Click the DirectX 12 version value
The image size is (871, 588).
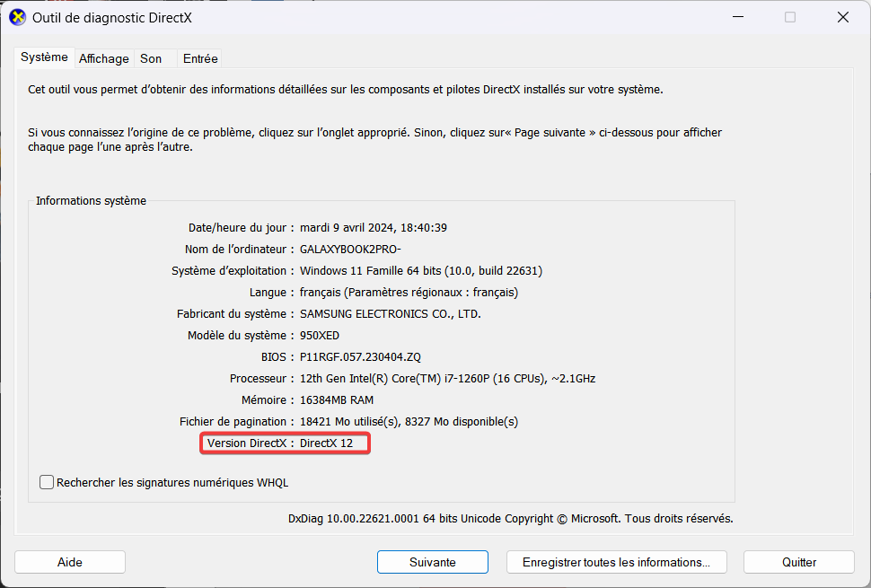point(326,443)
